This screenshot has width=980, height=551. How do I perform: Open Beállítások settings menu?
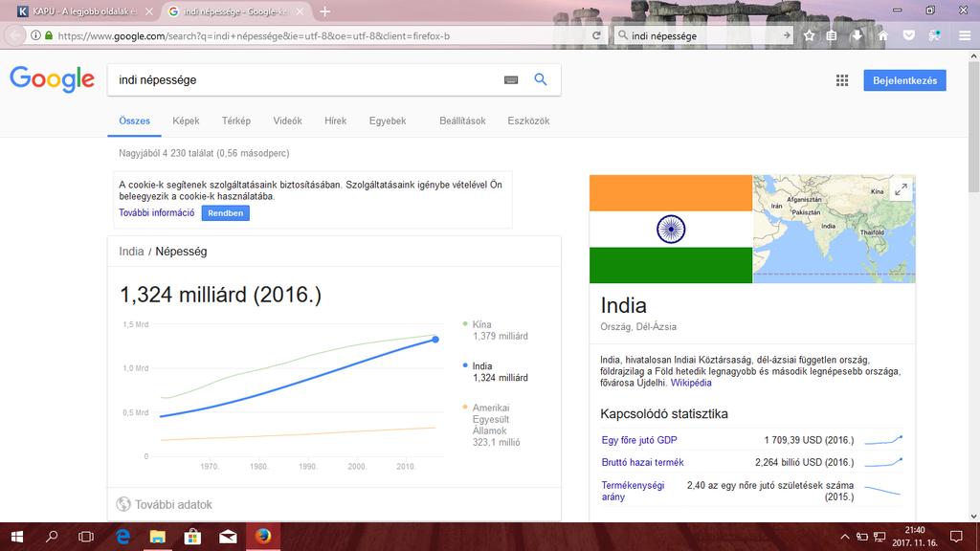[462, 121]
